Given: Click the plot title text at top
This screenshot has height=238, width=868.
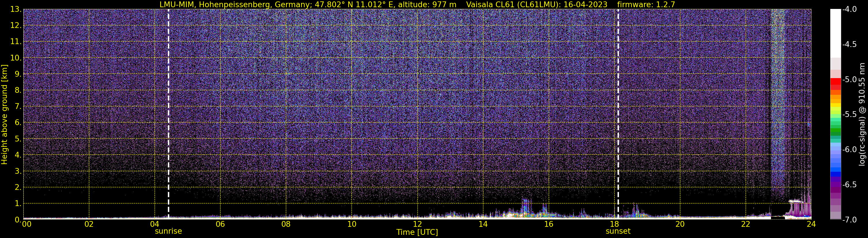Looking at the screenshot, I should point(417,4).
